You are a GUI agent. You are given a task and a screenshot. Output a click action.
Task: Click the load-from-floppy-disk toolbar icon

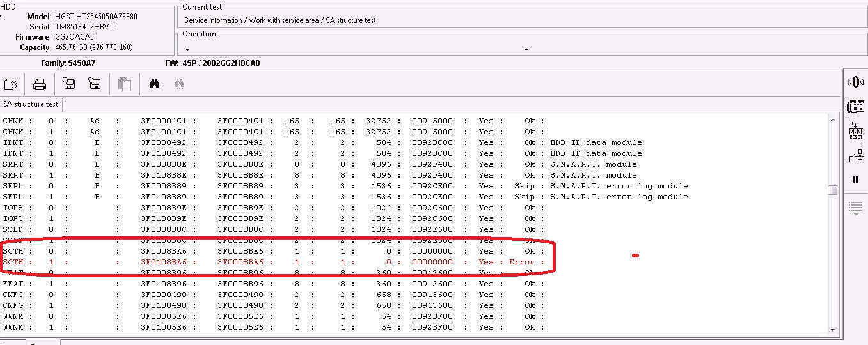point(68,84)
